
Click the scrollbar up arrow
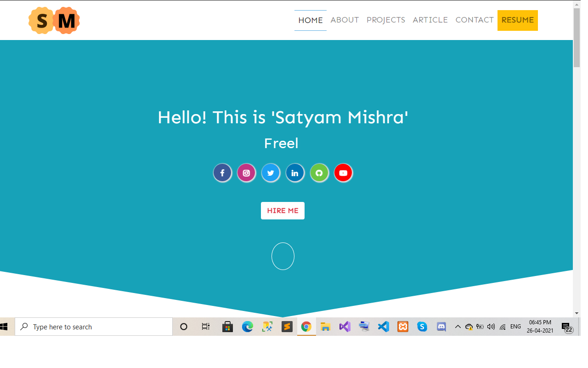577,4
